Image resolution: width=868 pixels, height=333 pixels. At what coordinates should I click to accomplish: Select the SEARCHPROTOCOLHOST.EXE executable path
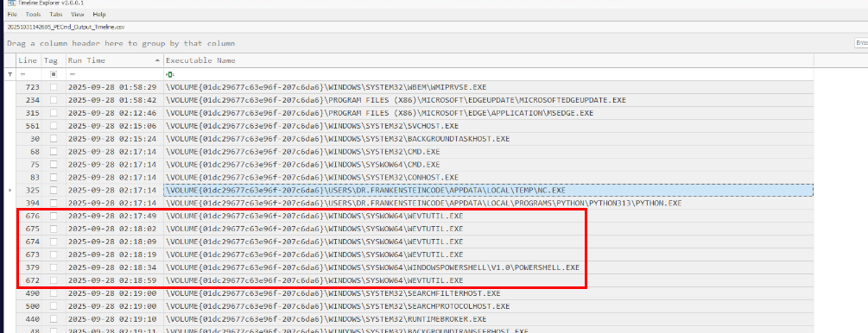(338, 306)
